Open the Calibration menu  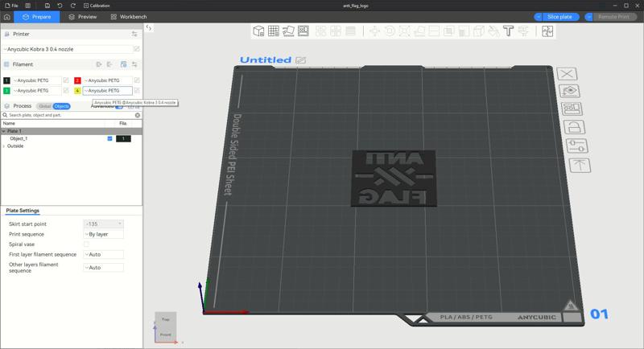coord(97,6)
